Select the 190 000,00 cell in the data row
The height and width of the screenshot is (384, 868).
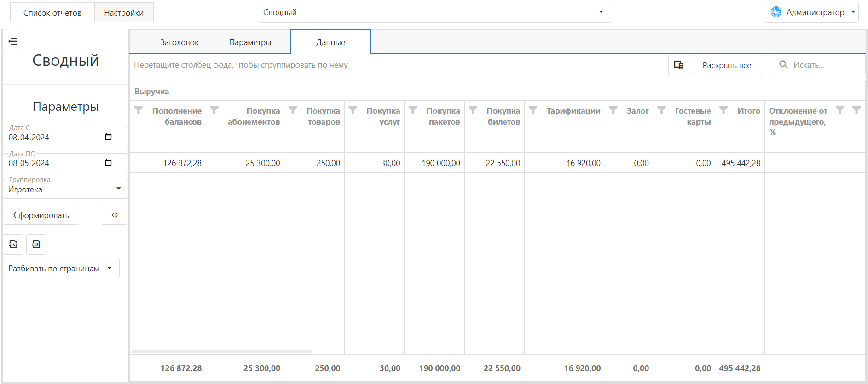pyautogui.click(x=434, y=163)
